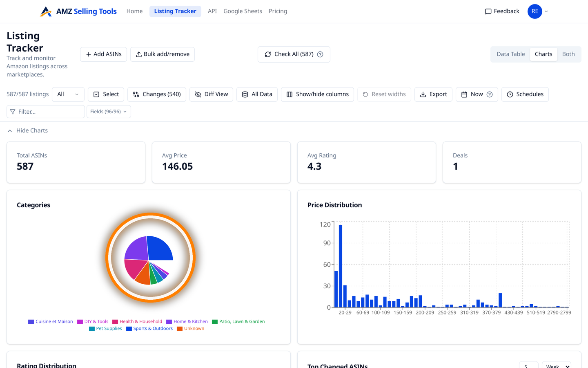
Task: Click the Avg Rating value 4.3
Action: (x=314, y=166)
